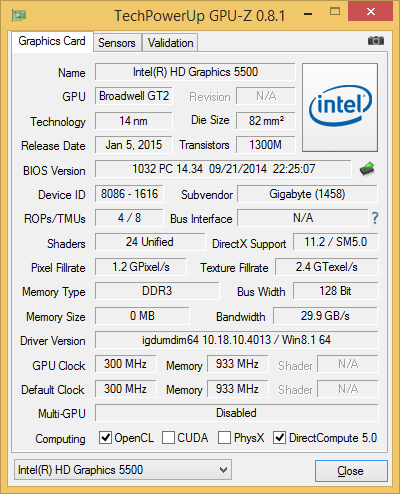
Task: Click the Name field Intel(R) HD Graphics 5500
Action: click(x=195, y=72)
